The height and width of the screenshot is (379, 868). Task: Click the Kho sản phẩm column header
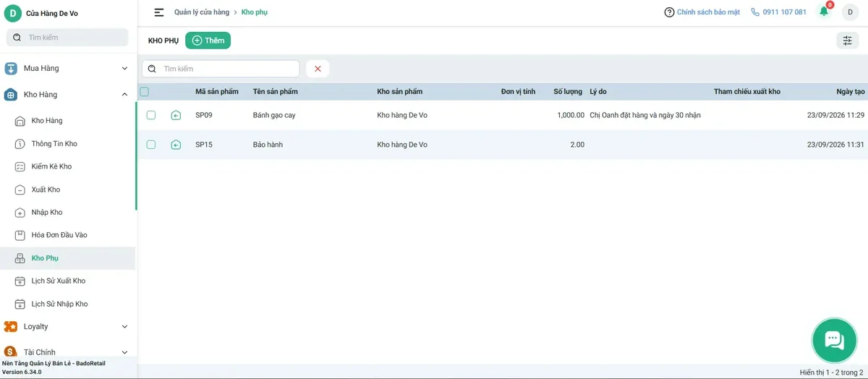tap(400, 92)
